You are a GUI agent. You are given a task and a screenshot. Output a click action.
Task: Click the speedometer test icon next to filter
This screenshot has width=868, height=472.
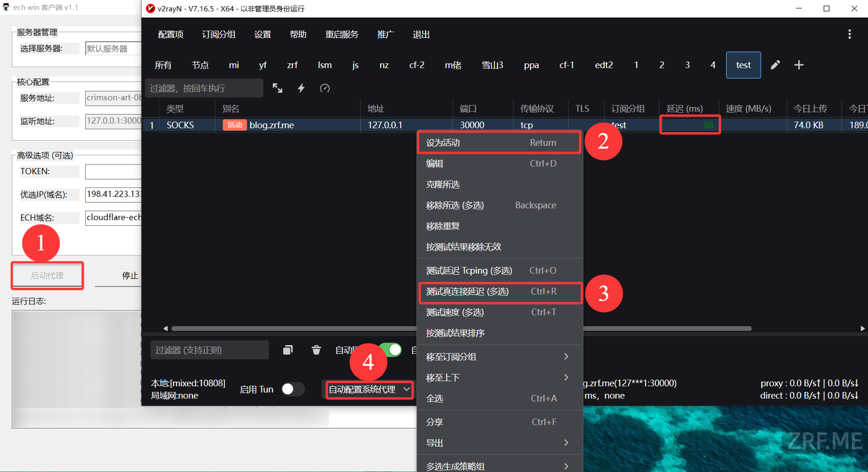point(325,88)
